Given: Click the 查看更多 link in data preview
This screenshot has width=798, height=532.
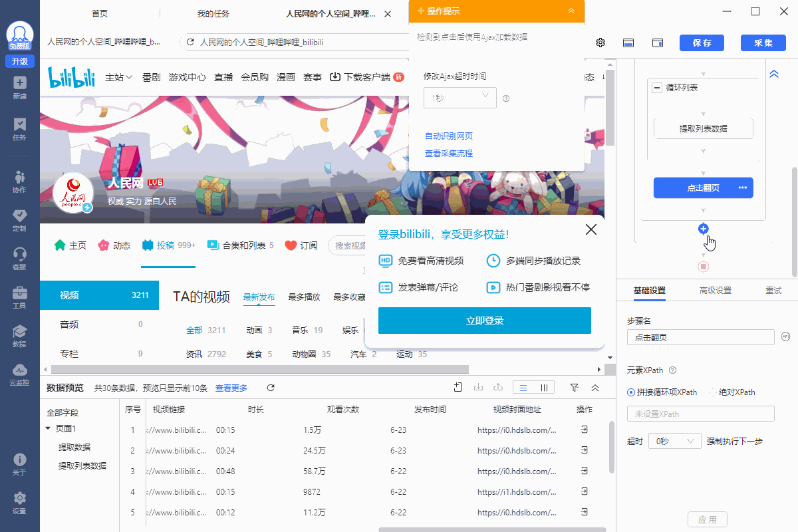Looking at the screenshot, I should (231, 388).
